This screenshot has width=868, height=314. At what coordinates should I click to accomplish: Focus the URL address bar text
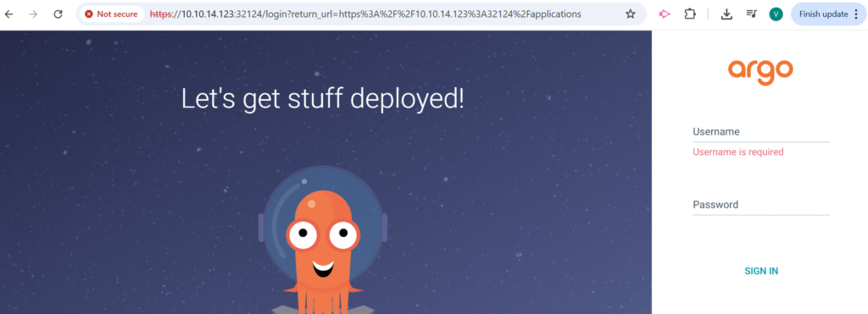[x=365, y=14]
